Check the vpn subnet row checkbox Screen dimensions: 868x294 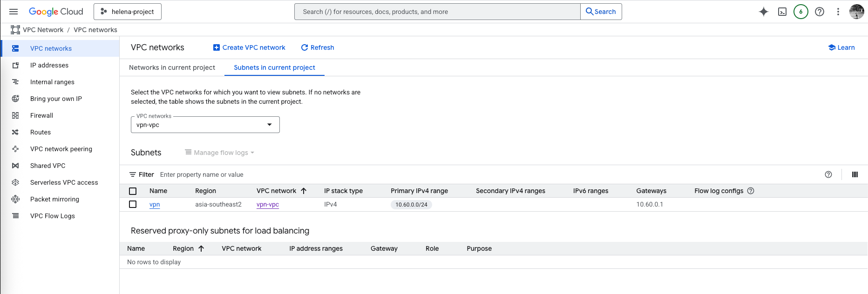coord(133,204)
